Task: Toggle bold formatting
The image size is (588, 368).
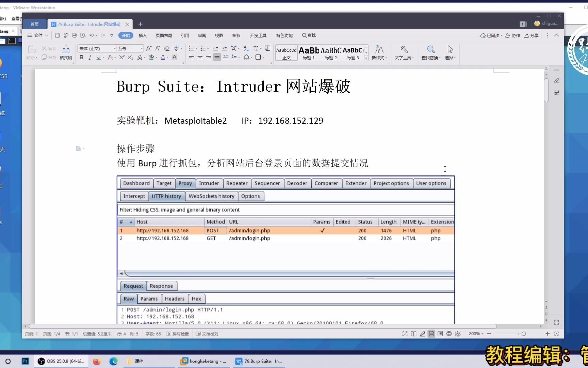Action: (x=81, y=57)
